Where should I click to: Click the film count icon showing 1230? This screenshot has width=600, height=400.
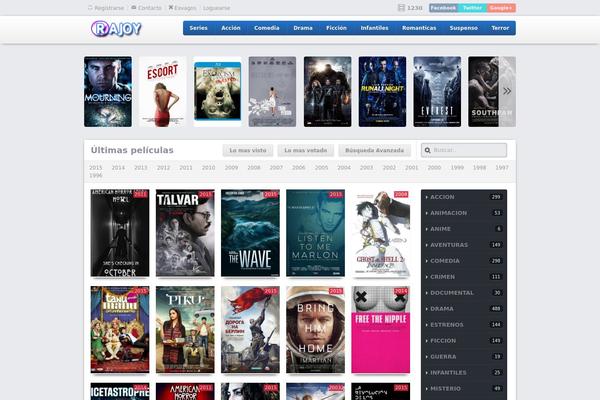point(402,8)
